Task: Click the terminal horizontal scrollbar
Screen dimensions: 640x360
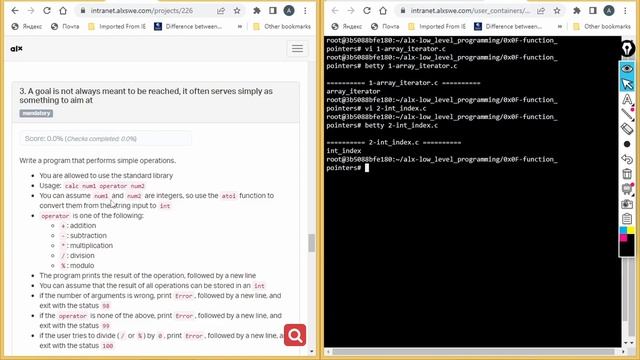Action: pos(473,351)
